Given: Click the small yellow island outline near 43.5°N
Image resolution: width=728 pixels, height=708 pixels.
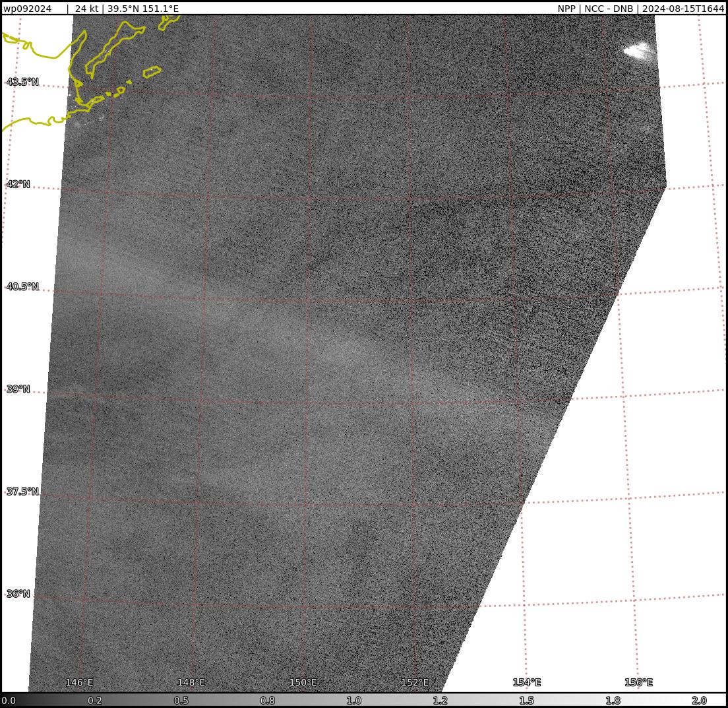Looking at the screenshot, I should coord(152,71).
